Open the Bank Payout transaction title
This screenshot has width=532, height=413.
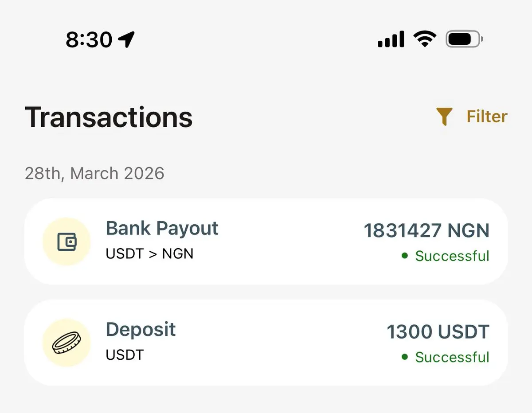[x=162, y=229]
